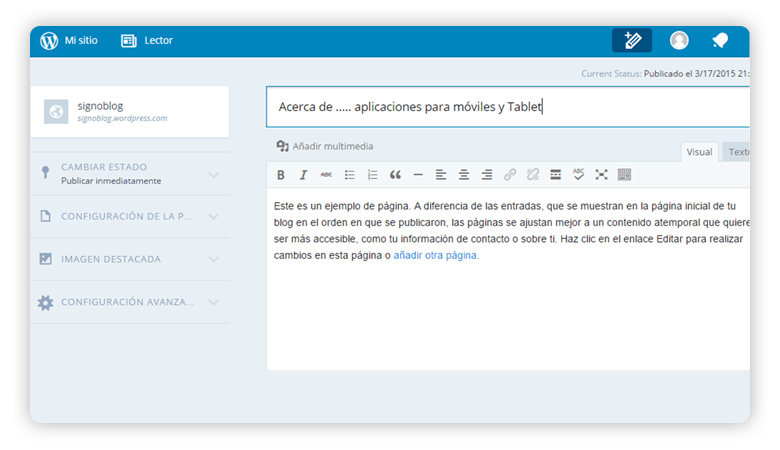Click the Publicado el 3/17/2015 status
This screenshot has height=450, width=780.
coord(696,74)
